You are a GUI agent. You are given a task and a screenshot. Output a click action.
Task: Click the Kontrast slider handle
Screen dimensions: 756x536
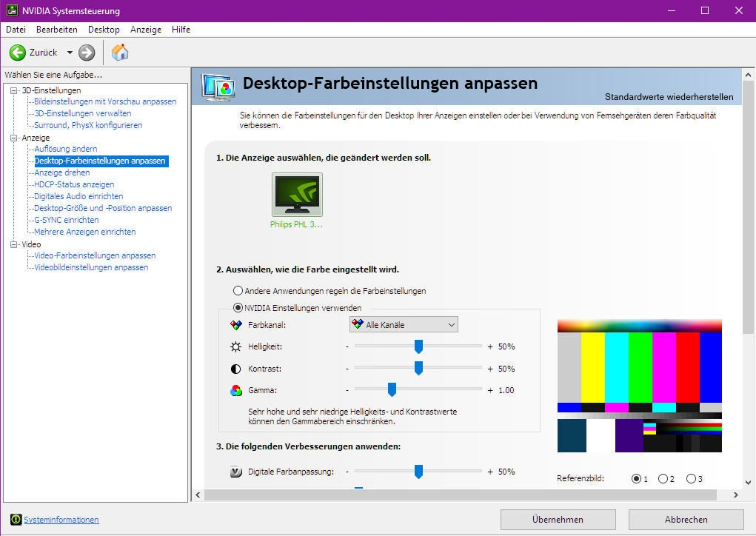pos(418,368)
